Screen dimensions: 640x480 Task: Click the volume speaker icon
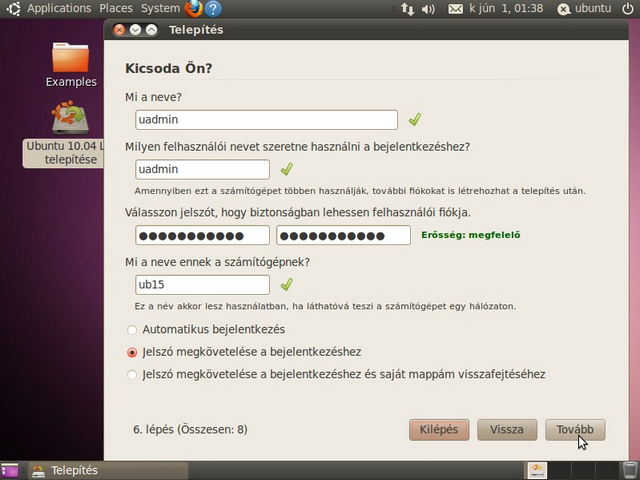pyautogui.click(x=429, y=9)
